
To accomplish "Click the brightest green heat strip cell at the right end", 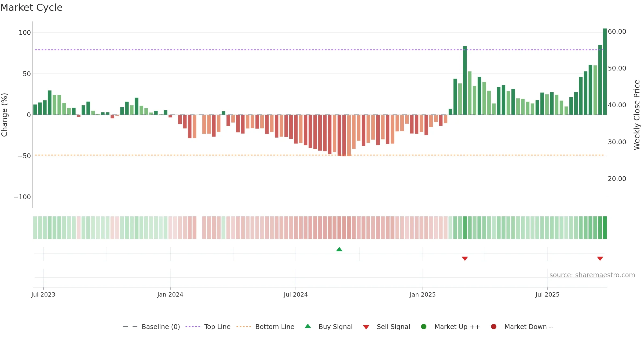I will pyautogui.click(x=605, y=228).
